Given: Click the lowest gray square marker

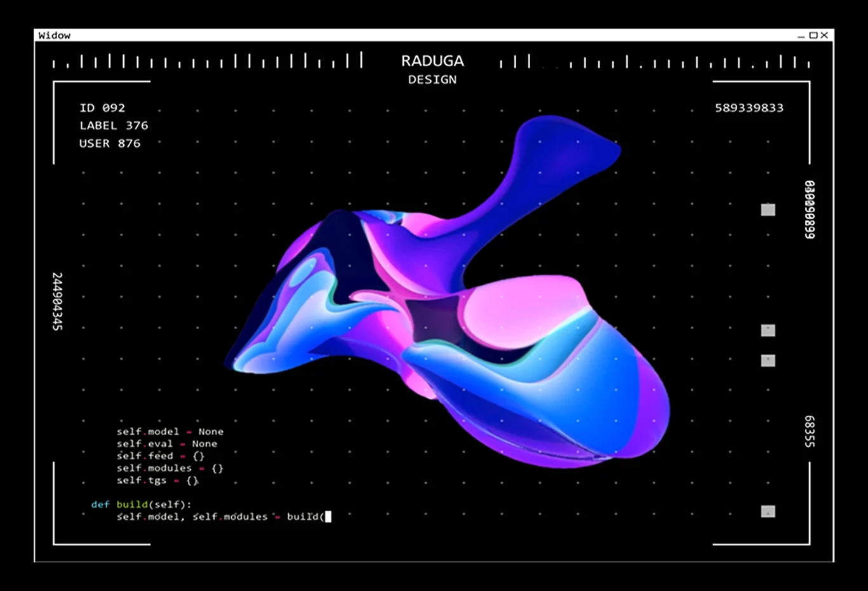Looking at the screenshot, I should [x=768, y=512].
